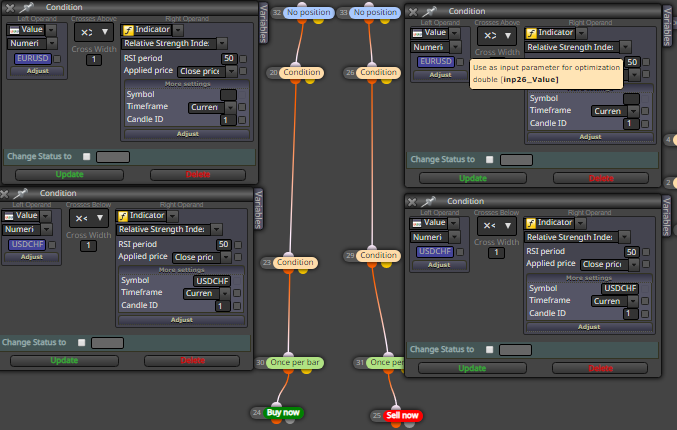Click Delete in bottom-right Condition panel
The image size is (677, 430).
pos(601,368)
